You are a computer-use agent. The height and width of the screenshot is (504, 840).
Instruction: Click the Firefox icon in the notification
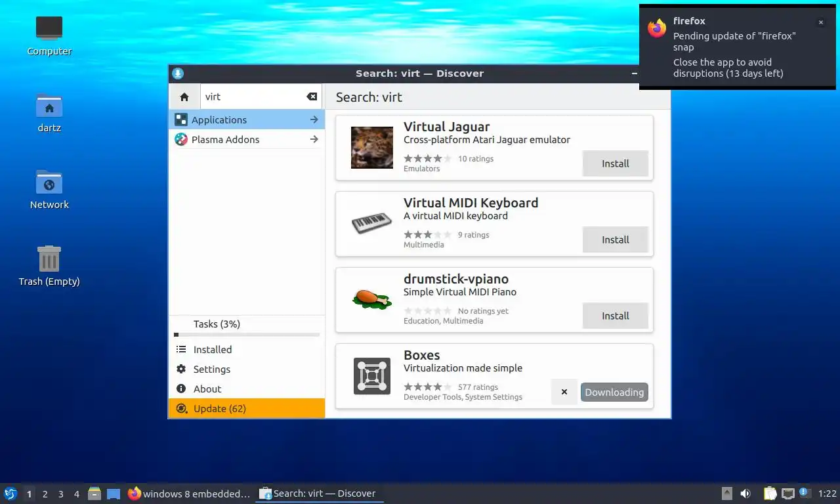coord(657,28)
